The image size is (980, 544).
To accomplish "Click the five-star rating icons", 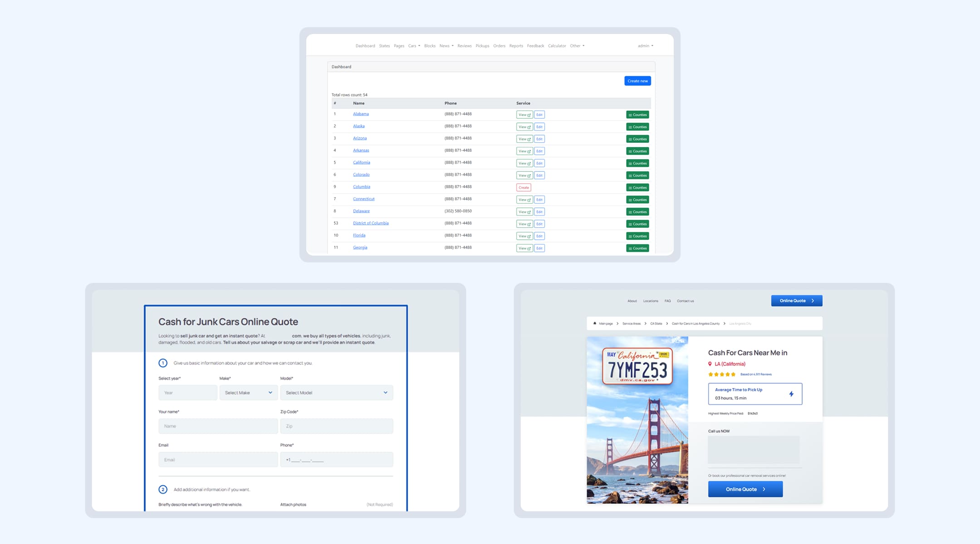I will pos(722,374).
